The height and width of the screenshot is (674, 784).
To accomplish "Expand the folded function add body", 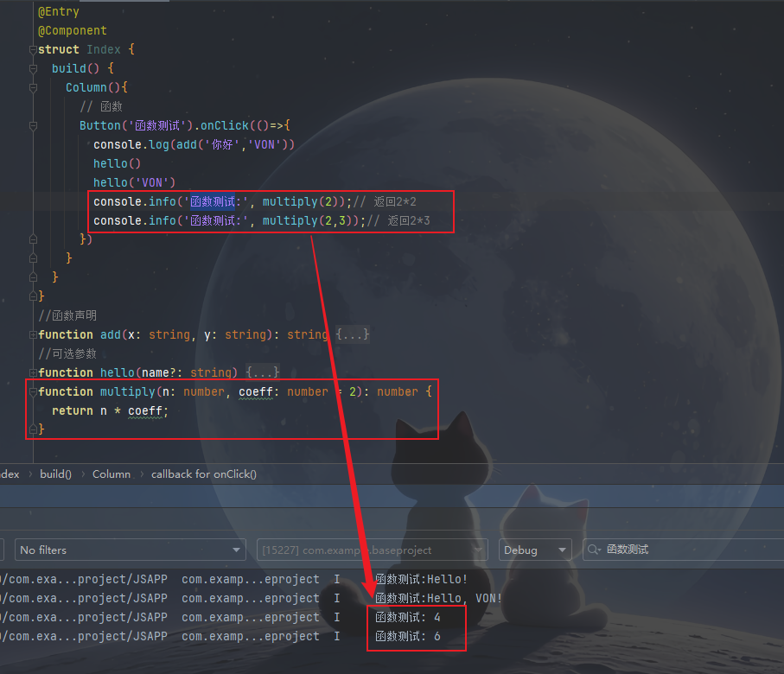I will (33, 334).
